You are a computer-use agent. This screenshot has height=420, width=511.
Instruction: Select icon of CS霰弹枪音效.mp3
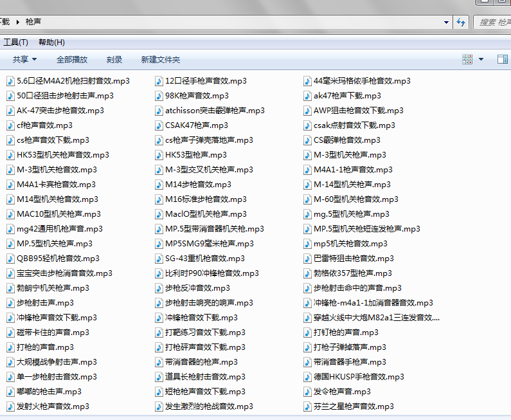(x=307, y=140)
